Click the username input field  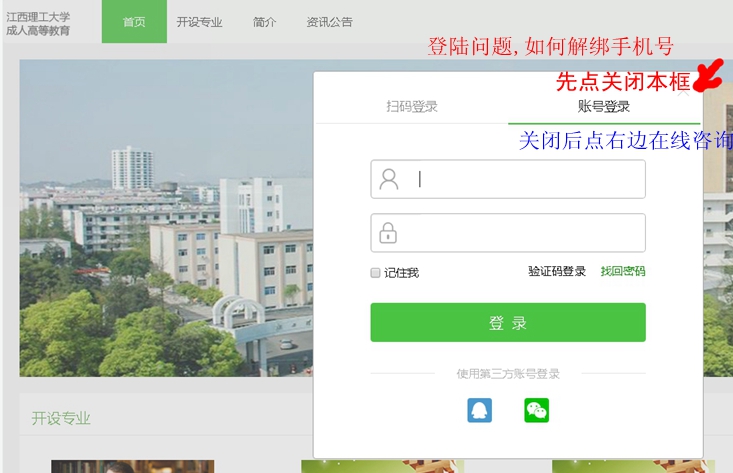[508, 179]
